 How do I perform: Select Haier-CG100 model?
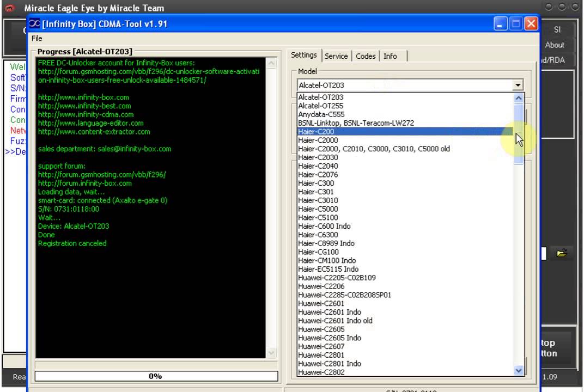coord(405,252)
